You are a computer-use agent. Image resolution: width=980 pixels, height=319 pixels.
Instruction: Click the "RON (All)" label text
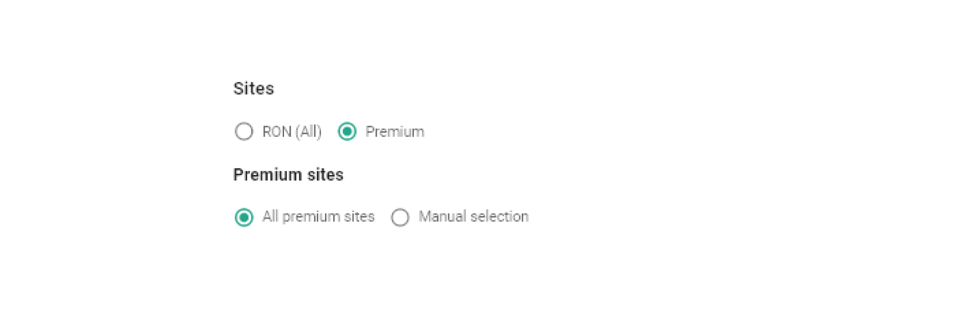pyautogui.click(x=292, y=132)
